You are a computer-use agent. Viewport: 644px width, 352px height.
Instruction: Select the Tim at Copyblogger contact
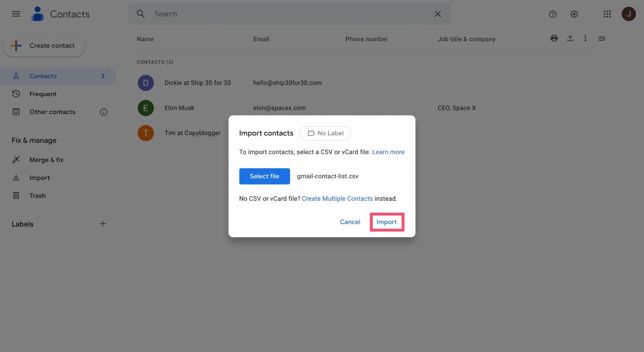click(x=192, y=133)
